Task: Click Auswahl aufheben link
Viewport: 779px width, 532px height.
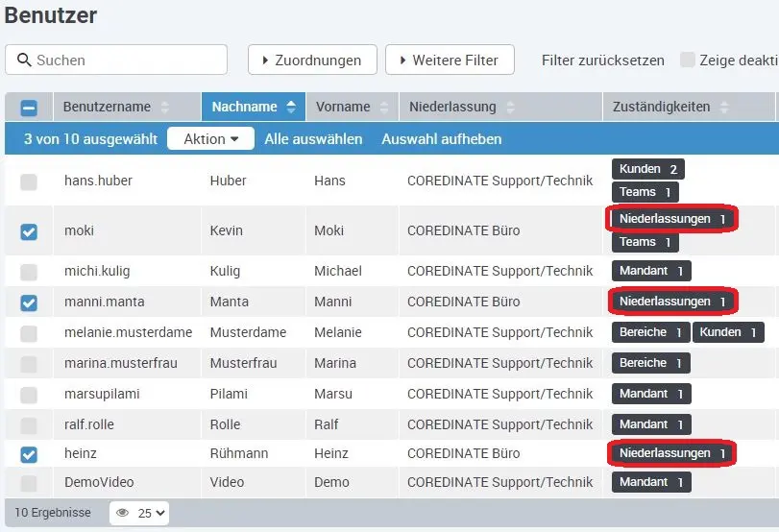Action: [x=441, y=139]
